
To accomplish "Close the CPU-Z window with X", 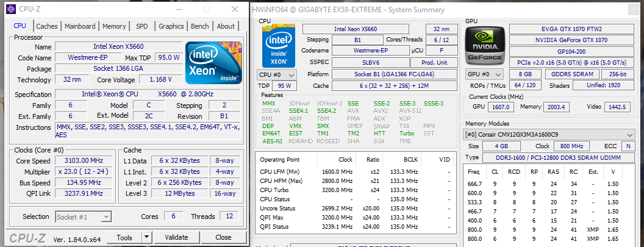I will pyautogui.click(x=235, y=9).
